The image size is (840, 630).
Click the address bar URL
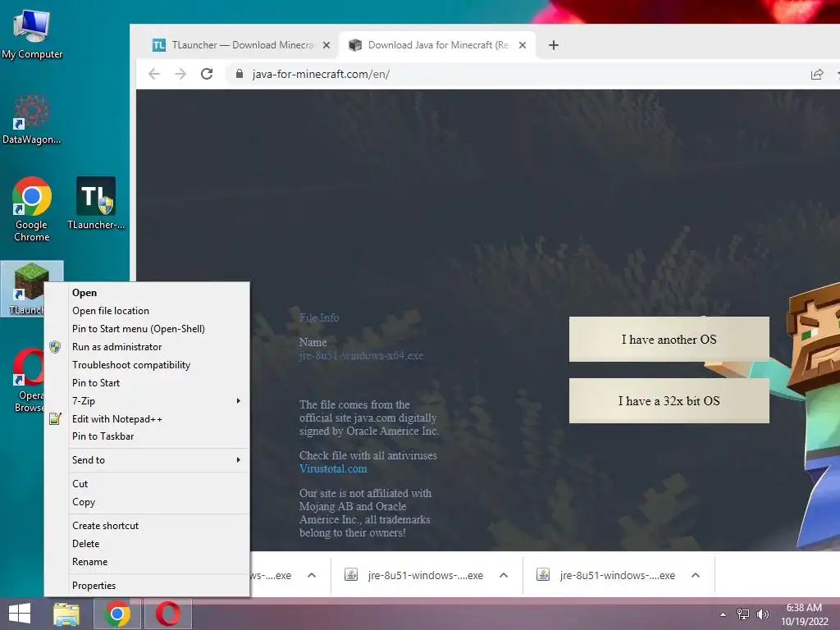click(x=321, y=74)
